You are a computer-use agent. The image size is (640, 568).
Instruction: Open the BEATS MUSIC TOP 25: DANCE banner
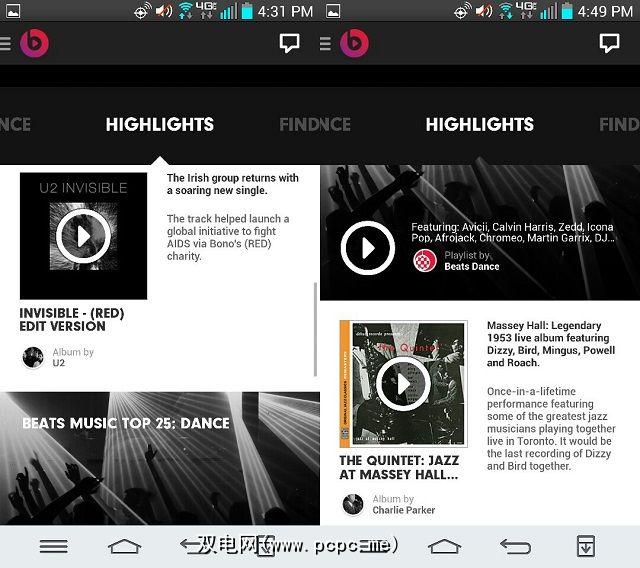point(160,458)
